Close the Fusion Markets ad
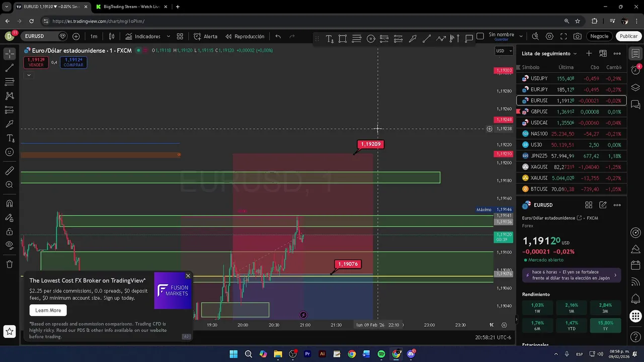644x362 pixels. 188,276
